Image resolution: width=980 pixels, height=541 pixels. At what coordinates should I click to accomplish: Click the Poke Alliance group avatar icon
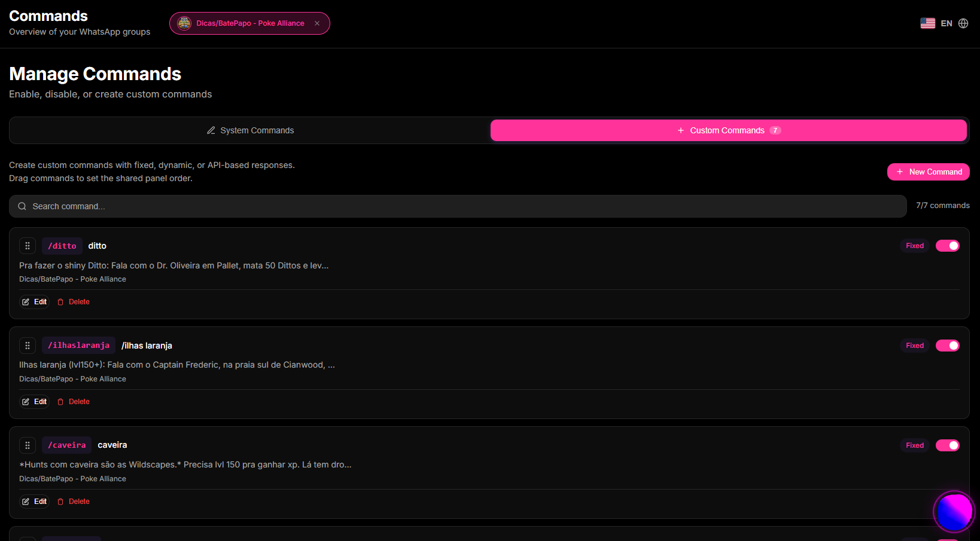pos(184,23)
